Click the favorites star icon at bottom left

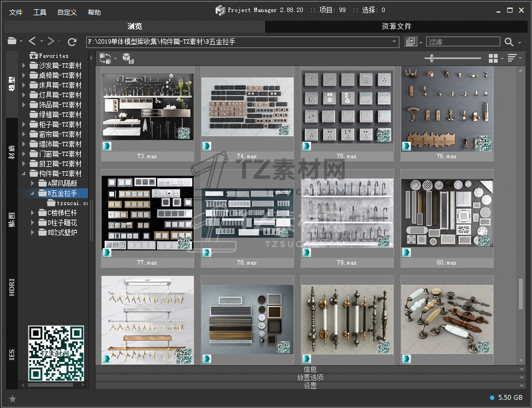click(13, 399)
